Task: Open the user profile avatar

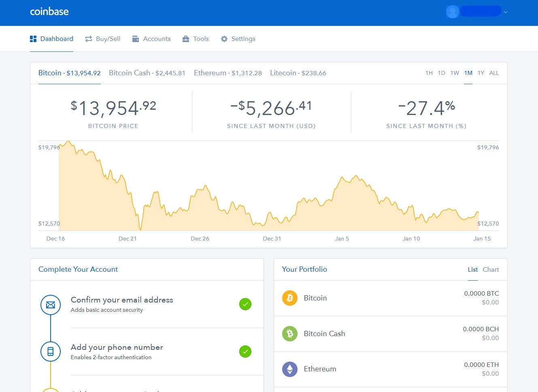Action: pyautogui.click(x=452, y=12)
